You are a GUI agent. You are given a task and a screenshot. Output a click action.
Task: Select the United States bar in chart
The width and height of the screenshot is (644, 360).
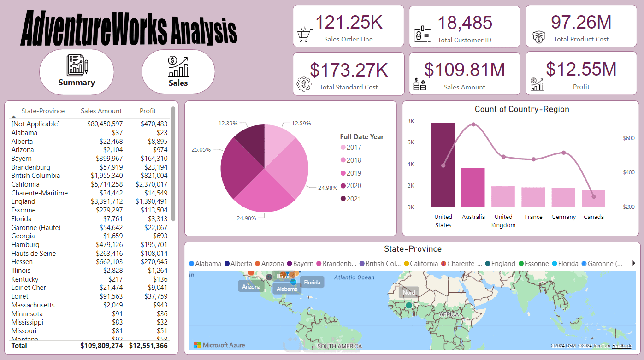click(x=443, y=165)
